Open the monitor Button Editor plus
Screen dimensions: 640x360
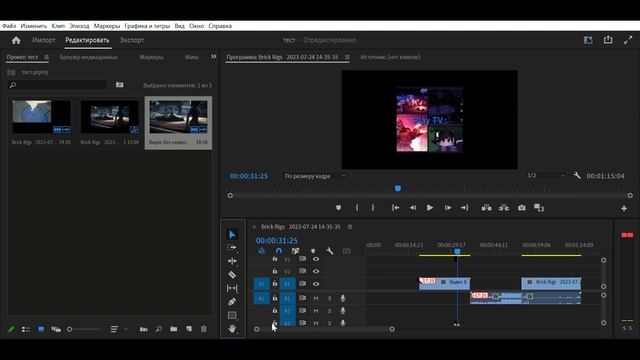(x=624, y=209)
